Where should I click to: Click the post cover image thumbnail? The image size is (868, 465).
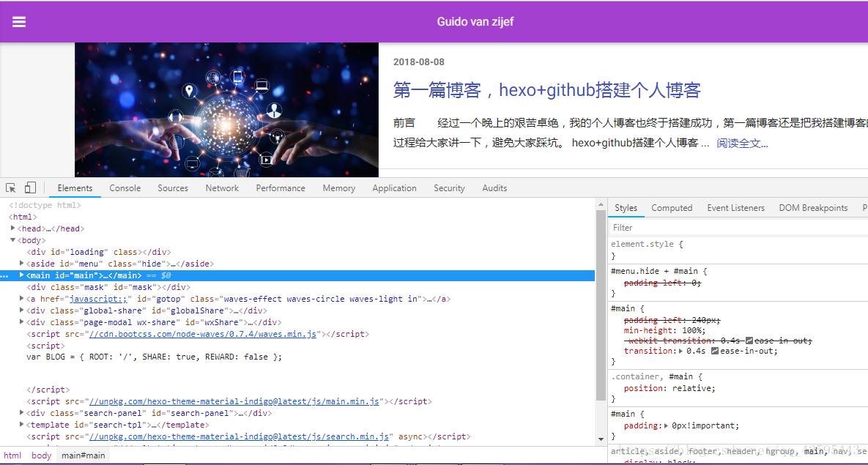pos(227,110)
